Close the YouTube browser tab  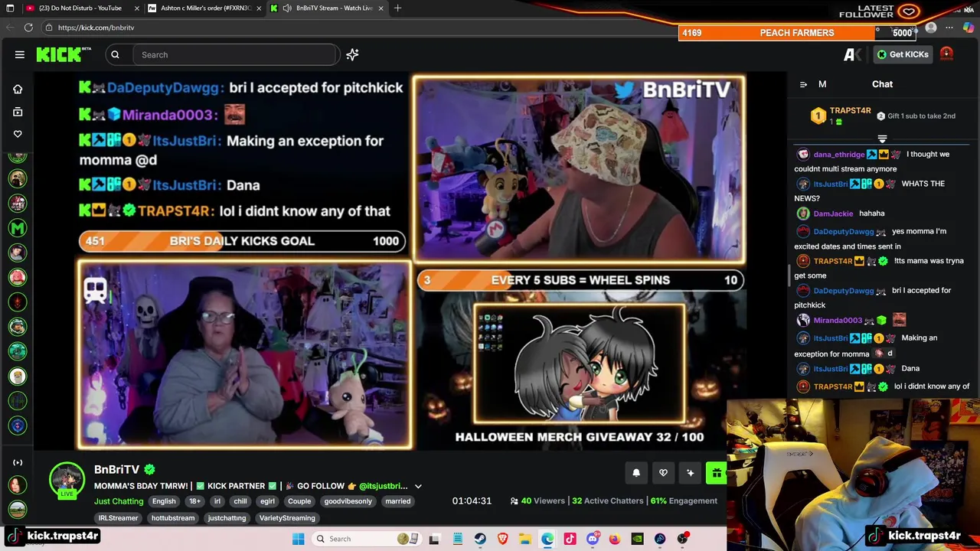click(137, 8)
